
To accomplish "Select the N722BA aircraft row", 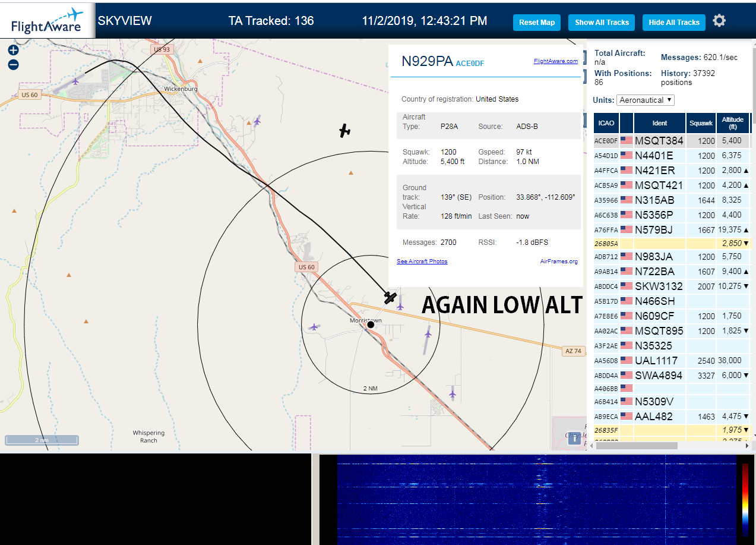I will pyautogui.click(x=672, y=272).
